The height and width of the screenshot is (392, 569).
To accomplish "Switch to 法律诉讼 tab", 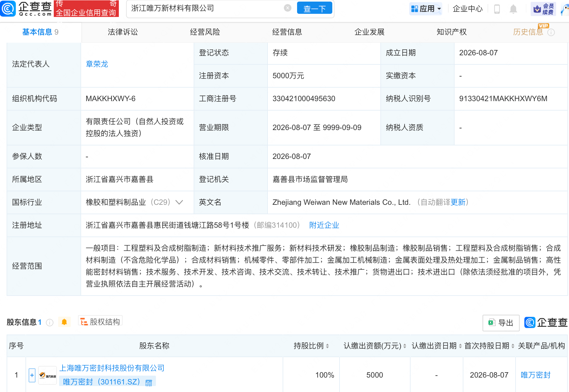I will pos(123,32).
